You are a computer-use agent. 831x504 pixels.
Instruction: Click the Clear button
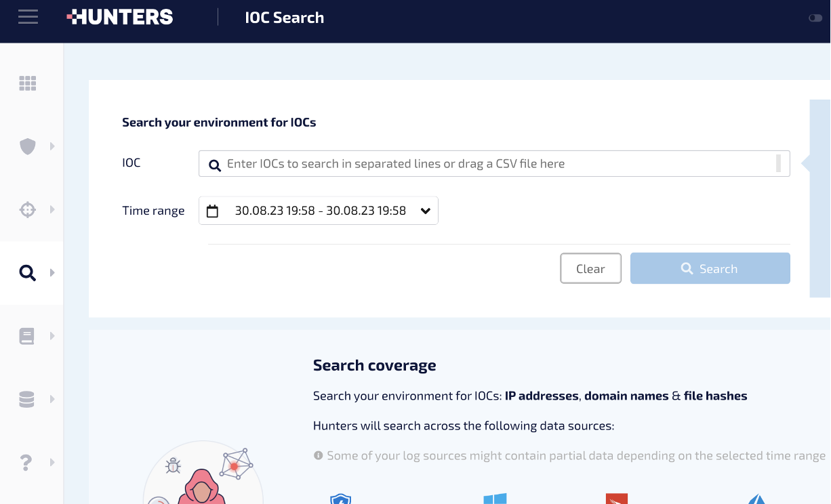[x=590, y=269]
